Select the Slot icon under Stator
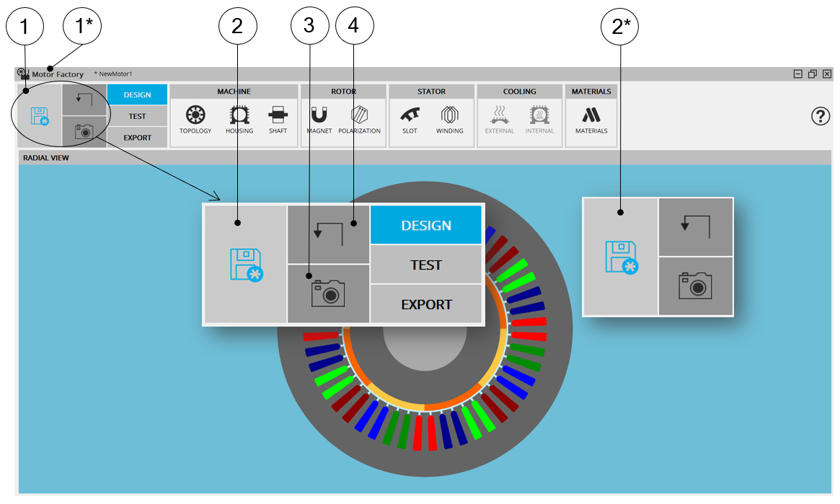Screen dimensions: 840x504 click(x=410, y=116)
